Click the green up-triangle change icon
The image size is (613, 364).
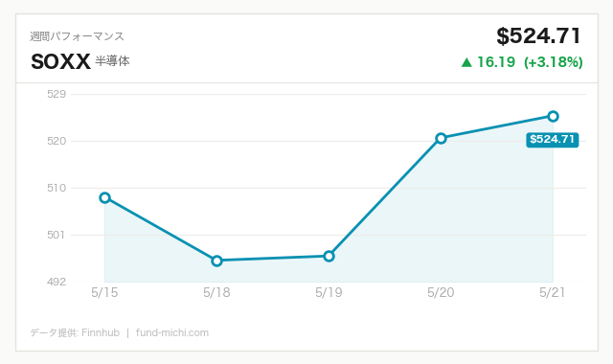[466, 62]
